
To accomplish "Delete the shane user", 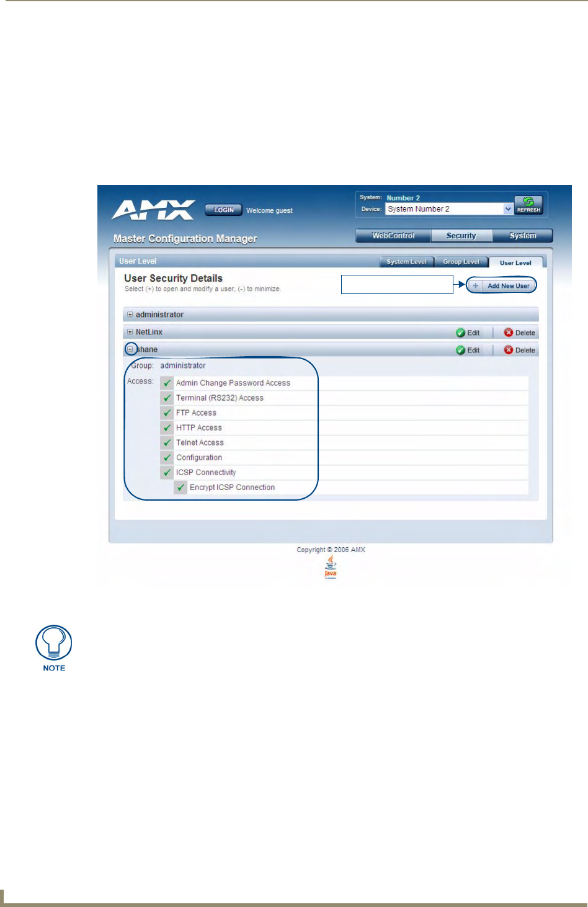I will pyautogui.click(x=520, y=350).
